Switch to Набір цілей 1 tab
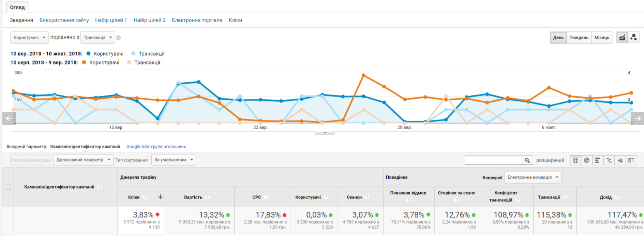This screenshot has height=236, width=644. pos(111,20)
